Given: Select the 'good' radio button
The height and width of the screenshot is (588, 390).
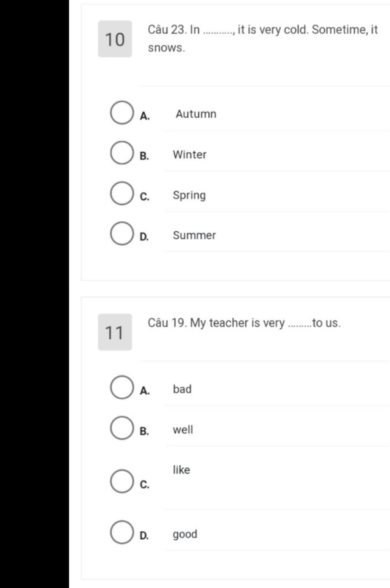Looking at the screenshot, I should point(122,532).
